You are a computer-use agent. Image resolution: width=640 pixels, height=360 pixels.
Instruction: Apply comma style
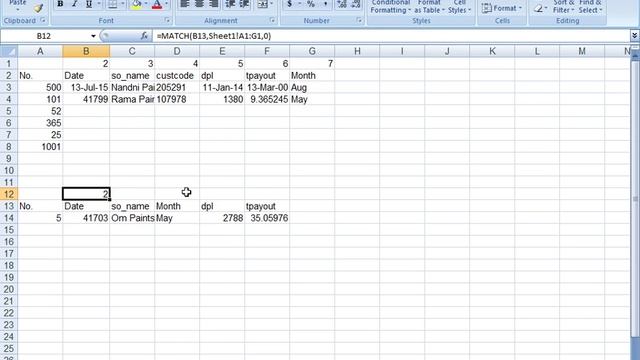pos(325,4)
